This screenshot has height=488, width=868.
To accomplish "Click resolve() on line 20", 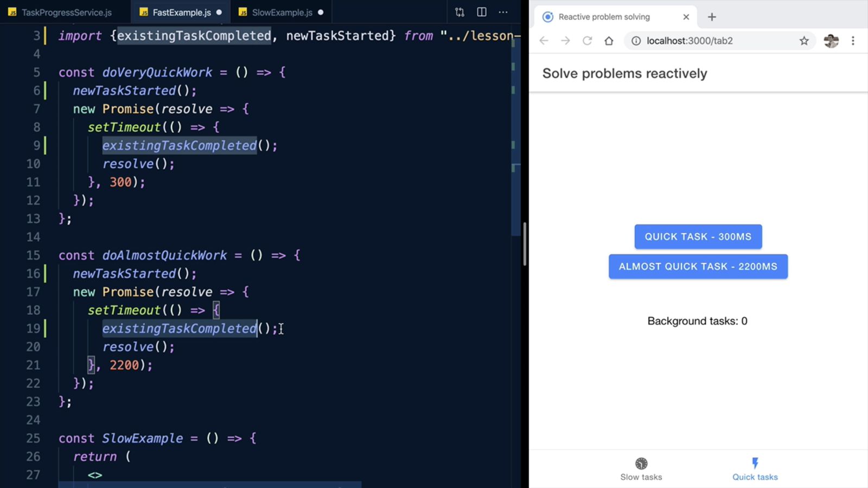I will coord(138,346).
